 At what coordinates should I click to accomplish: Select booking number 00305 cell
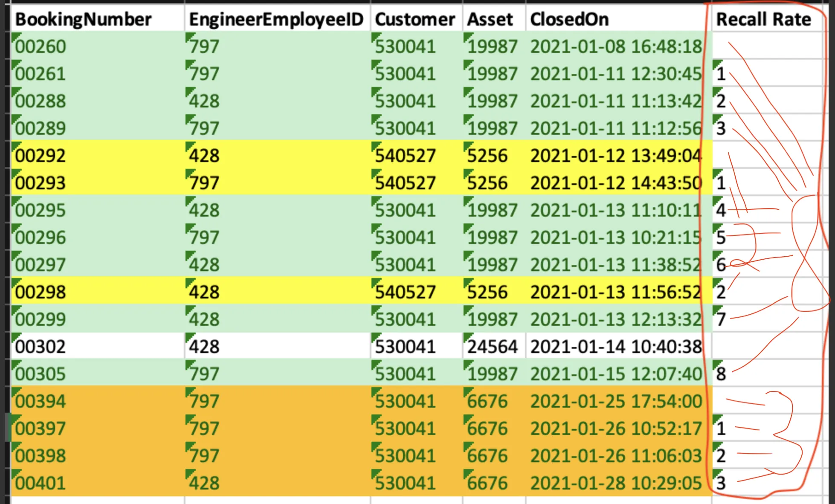click(41, 374)
